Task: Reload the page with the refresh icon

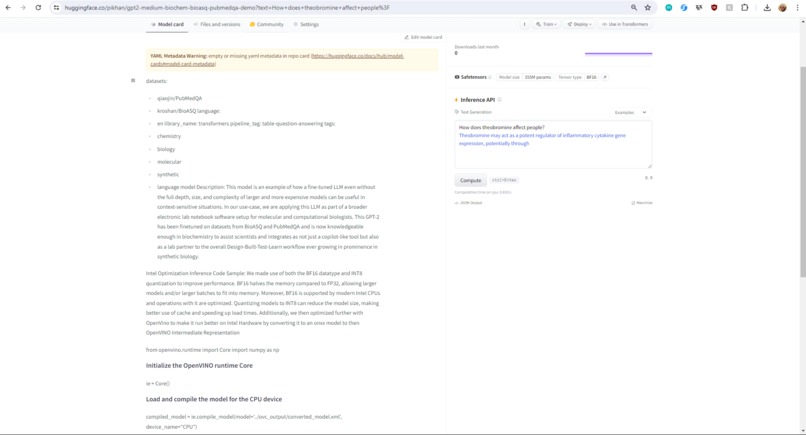Action: [x=38, y=8]
